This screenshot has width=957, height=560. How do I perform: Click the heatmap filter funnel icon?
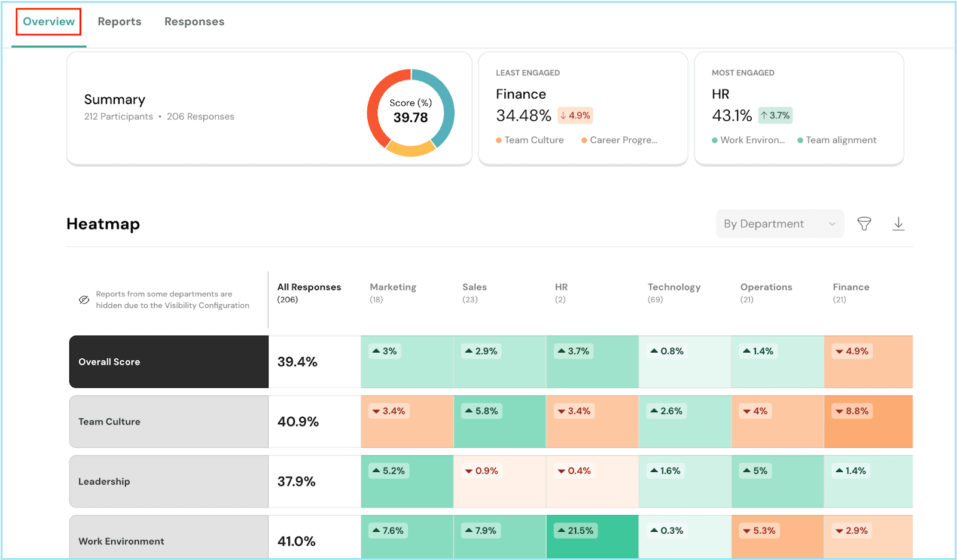pyautogui.click(x=864, y=224)
